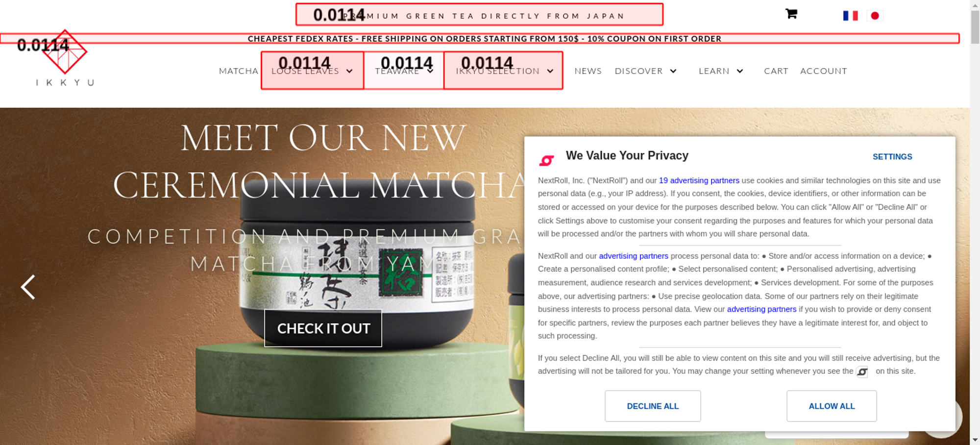Click the NextRoll logo in privacy dialog

(546, 160)
